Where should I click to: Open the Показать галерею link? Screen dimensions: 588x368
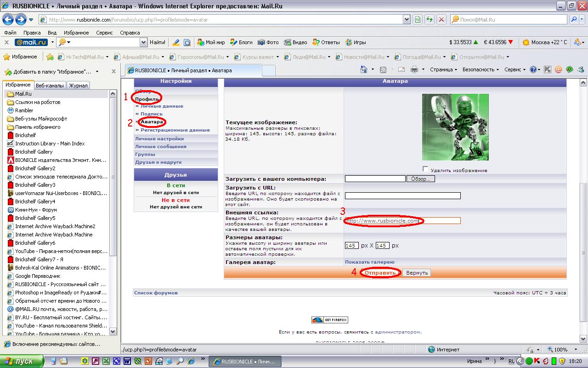tap(370, 262)
